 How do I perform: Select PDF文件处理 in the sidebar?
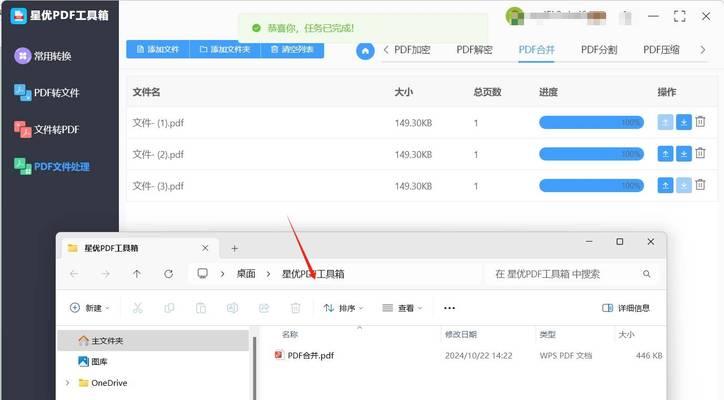[52, 166]
